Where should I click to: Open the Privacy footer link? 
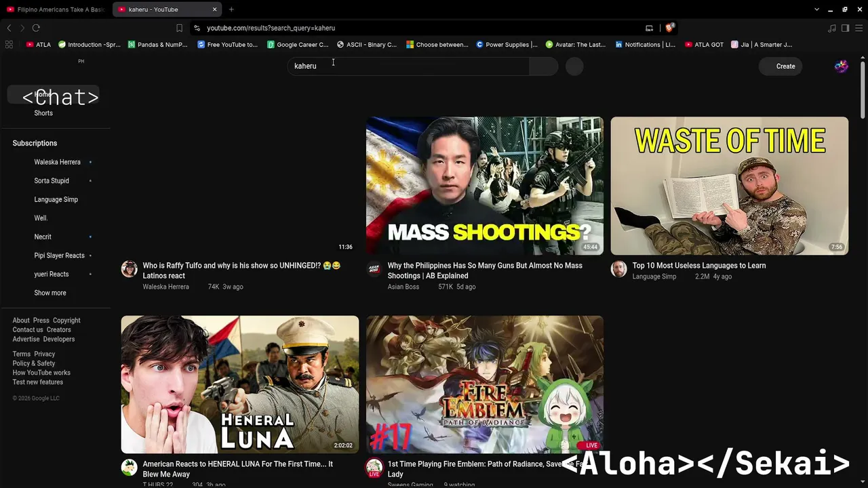point(45,354)
